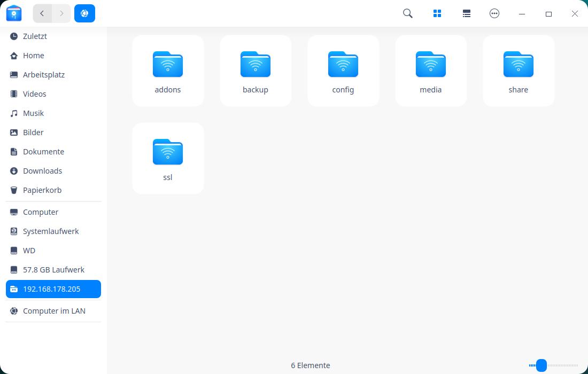The height and width of the screenshot is (374, 588).
Task: Click the search magnifier icon
Action: tap(408, 13)
